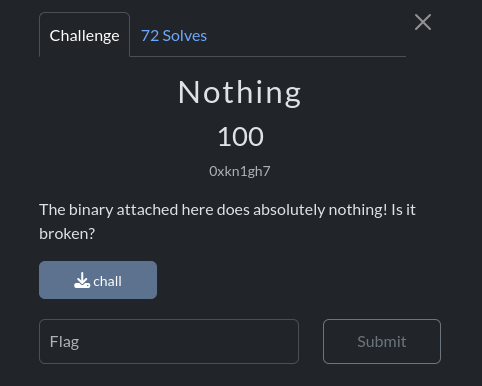Click the author name 0xkn1gh7

point(240,171)
